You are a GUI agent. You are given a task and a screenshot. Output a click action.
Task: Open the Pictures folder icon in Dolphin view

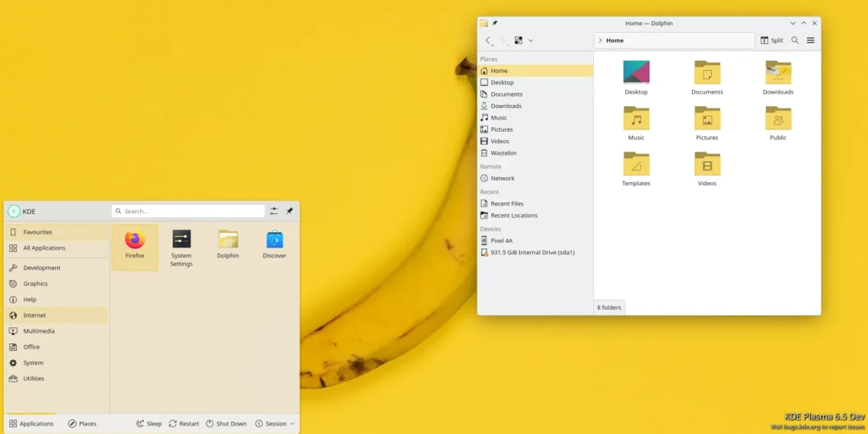(707, 123)
